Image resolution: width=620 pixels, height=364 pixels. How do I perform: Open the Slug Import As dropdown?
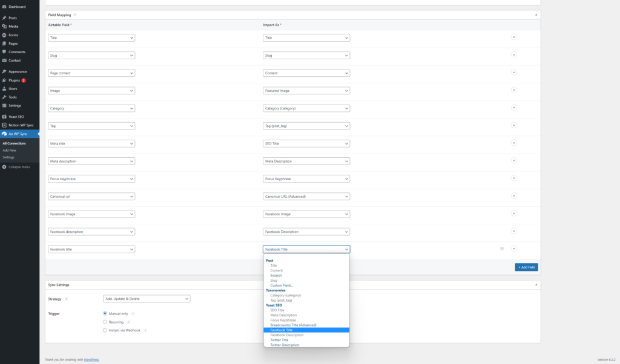tap(306, 55)
